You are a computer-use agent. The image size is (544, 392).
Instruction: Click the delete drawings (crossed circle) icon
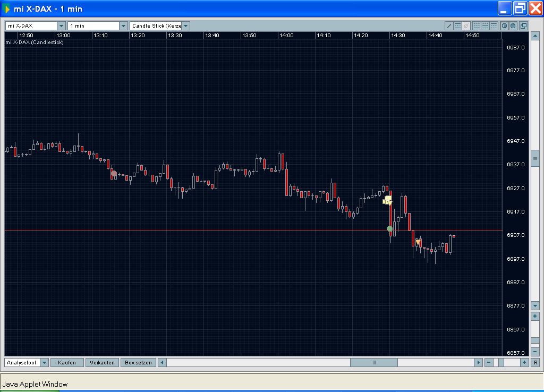coord(466,25)
